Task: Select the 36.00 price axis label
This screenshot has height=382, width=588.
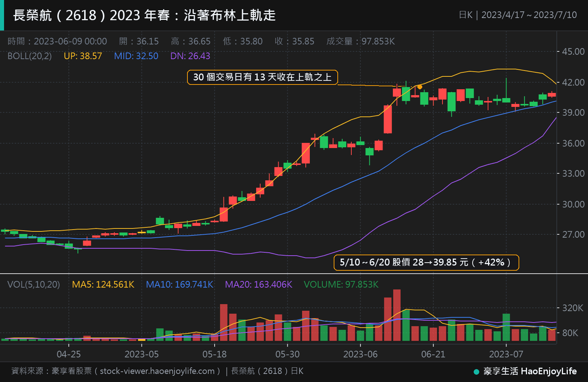Action: 573,143
